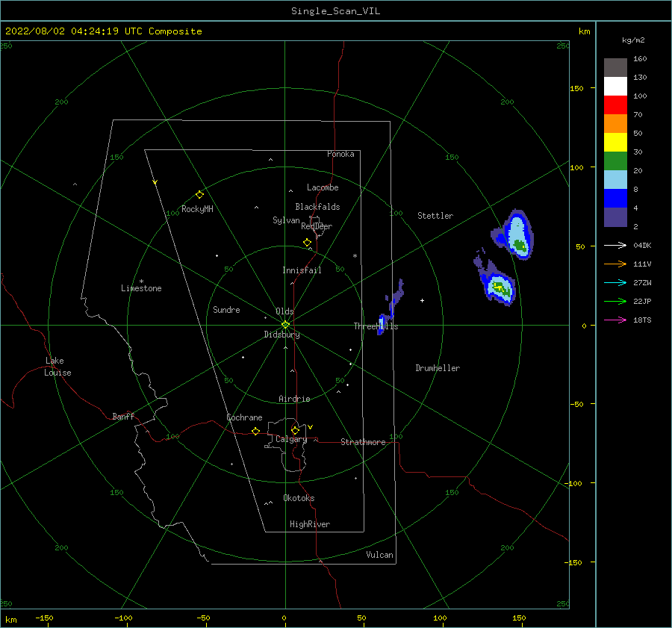Click the Didsbury town label

point(282,335)
